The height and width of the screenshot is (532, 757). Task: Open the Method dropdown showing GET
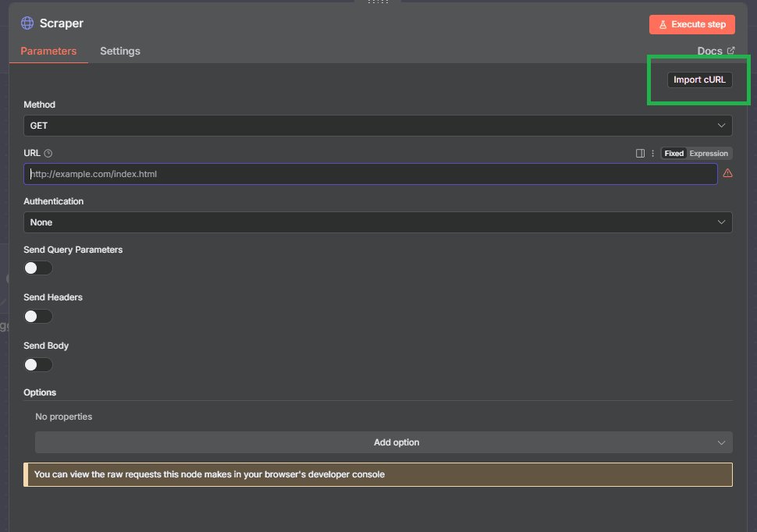378,126
